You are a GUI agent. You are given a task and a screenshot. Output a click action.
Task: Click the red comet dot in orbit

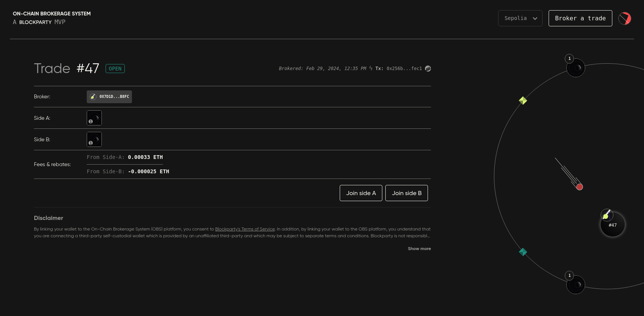pos(580,187)
